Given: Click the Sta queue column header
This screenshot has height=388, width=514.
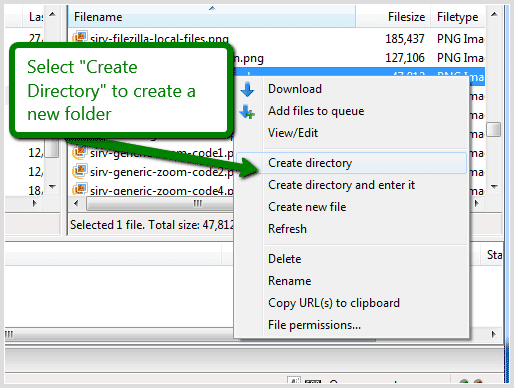Looking at the screenshot, I should [492, 255].
